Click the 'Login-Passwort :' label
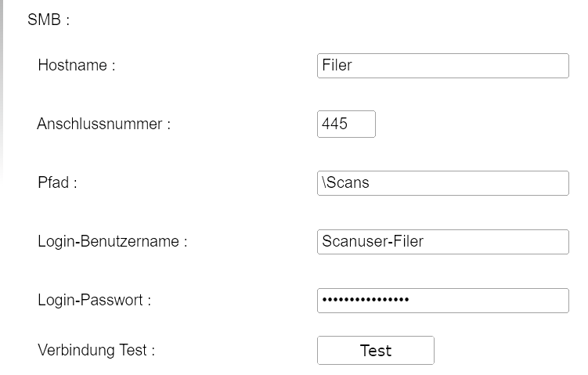Viewport: 588px width, 375px height. pyautogui.click(x=94, y=301)
